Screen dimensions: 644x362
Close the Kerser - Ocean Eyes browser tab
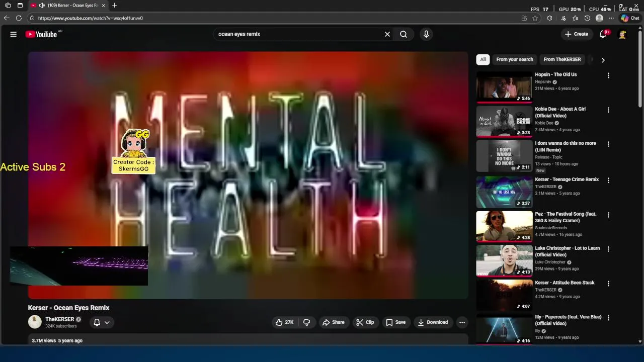click(104, 6)
